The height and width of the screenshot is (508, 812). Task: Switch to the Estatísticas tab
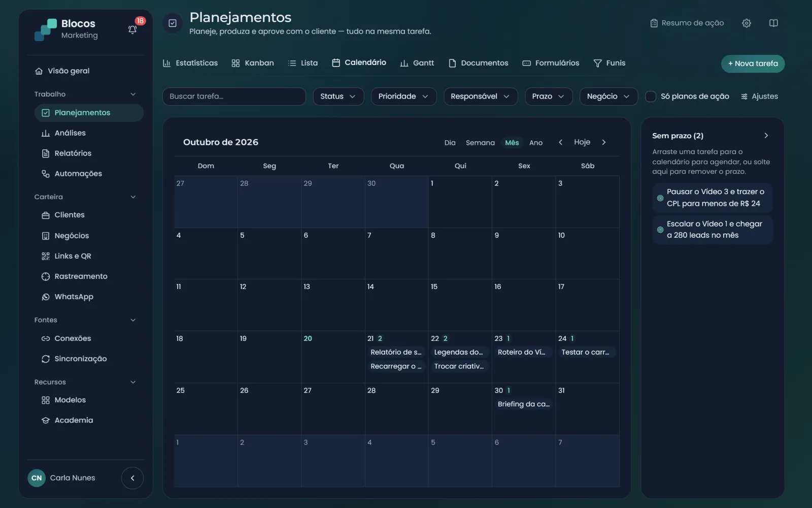pyautogui.click(x=190, y=63)
